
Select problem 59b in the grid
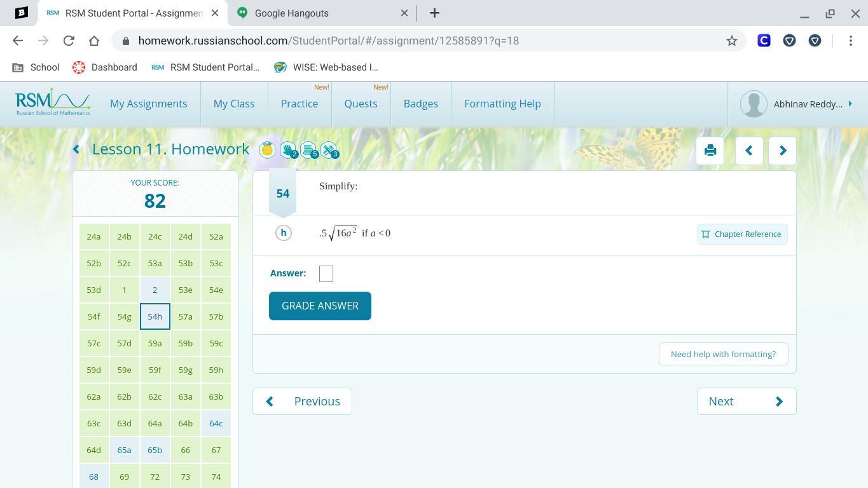point(185,343)
